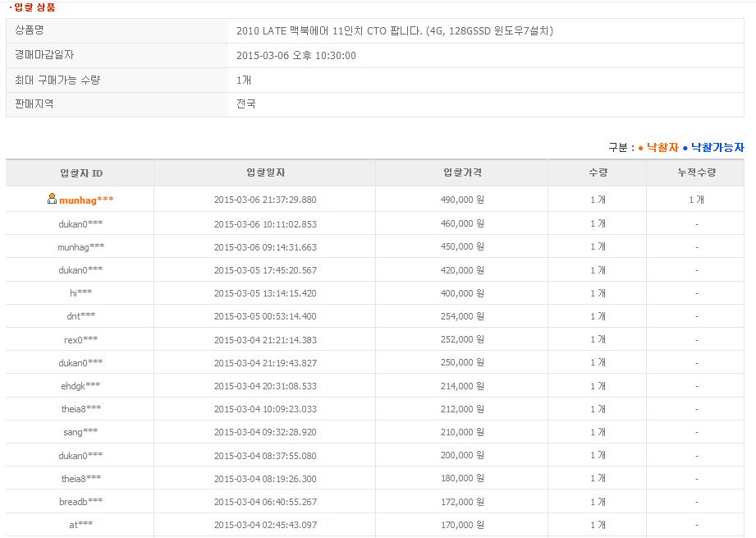Click the 490,000 원 bid price

tap(462, 200)
